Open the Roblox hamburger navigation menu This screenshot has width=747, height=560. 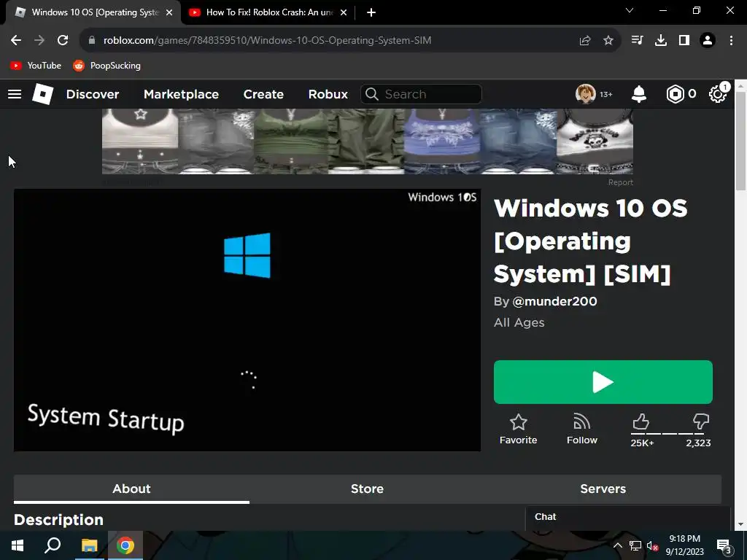pyautogui.click(x=15, y=94)
